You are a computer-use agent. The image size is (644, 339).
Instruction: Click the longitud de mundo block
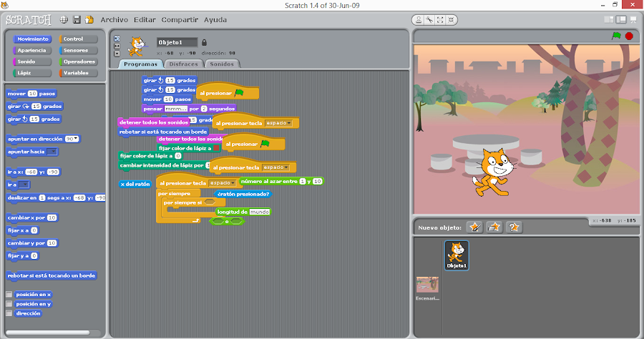(x=243, y=212)
